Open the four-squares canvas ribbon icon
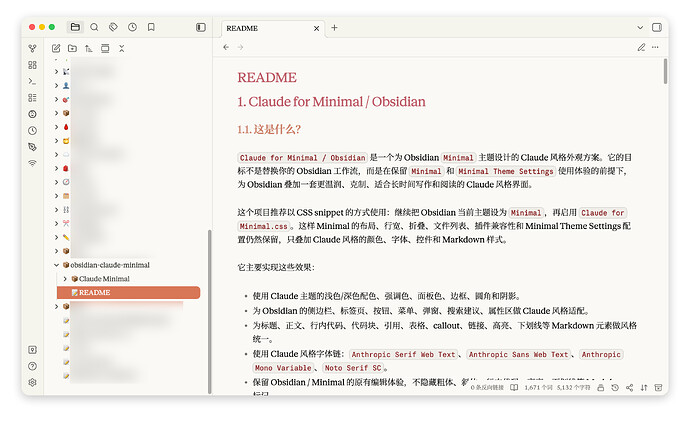Image resolution: width=690 pixels, height=421 pixels. pyautogui.click(x=32, y=65)
